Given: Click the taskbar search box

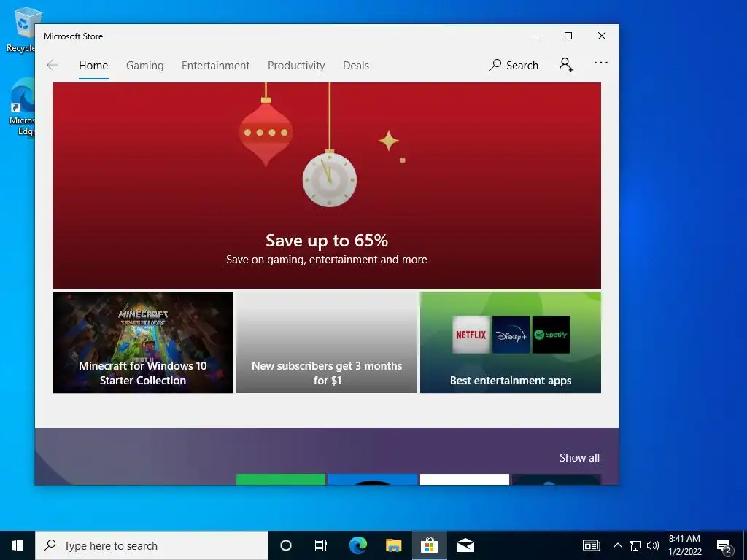Looking at the screenshot, I should click(152, 545).
